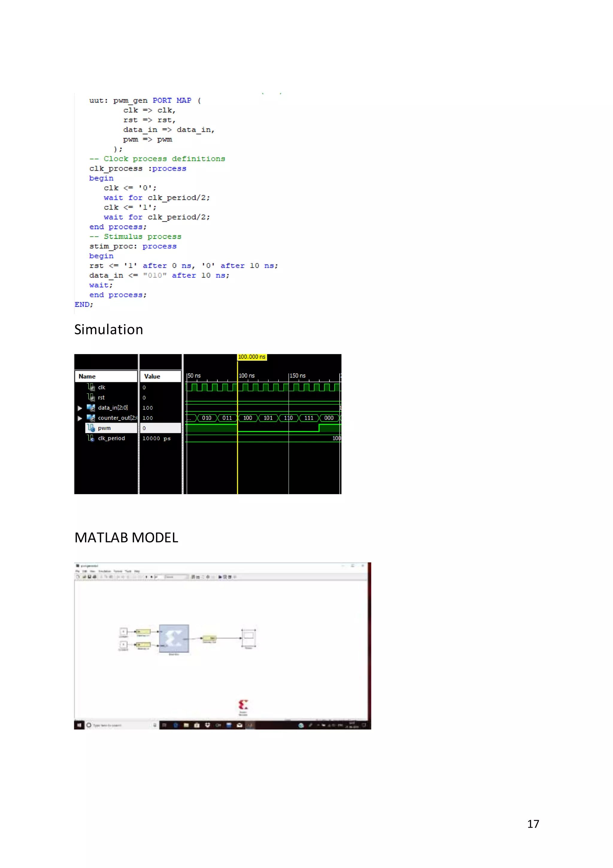Select the clk_period row name
613x868 pixels.
[x=111, y=438]
